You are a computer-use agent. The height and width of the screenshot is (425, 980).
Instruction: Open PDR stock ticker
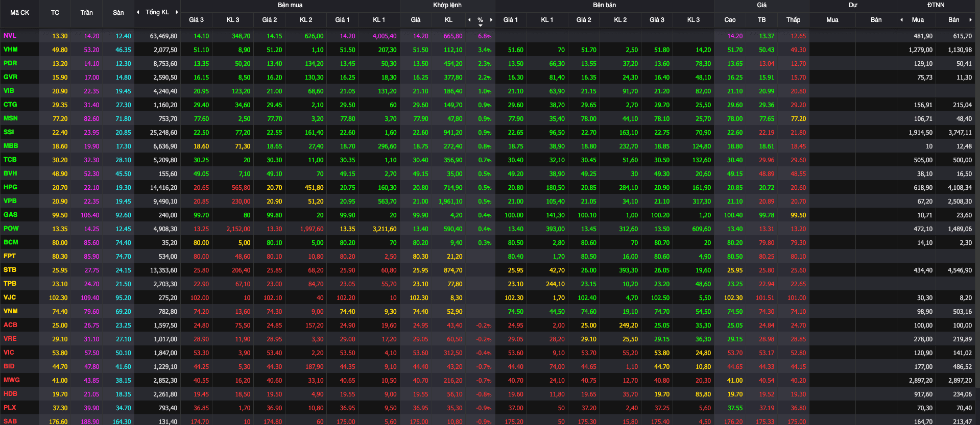(x=10, y=63)
